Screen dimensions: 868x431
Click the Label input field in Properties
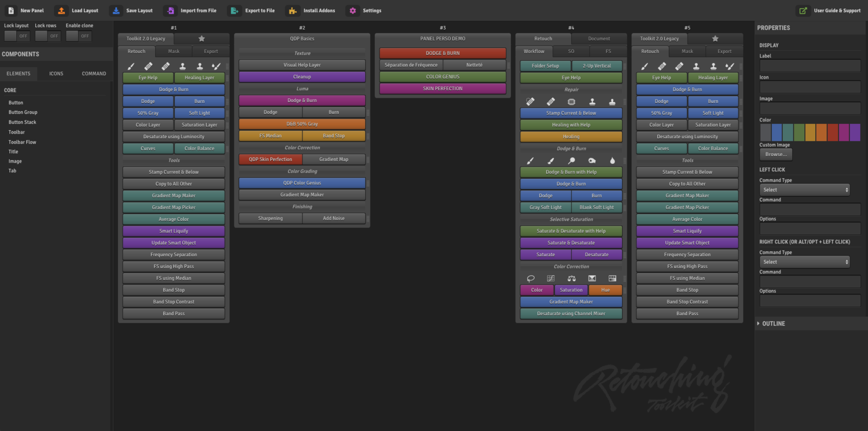810,65
